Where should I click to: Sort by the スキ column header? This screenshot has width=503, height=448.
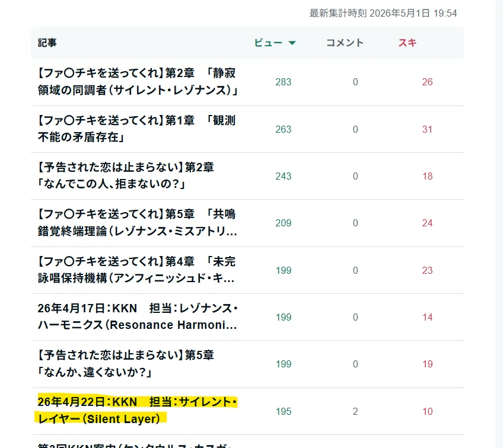[408, 43]
